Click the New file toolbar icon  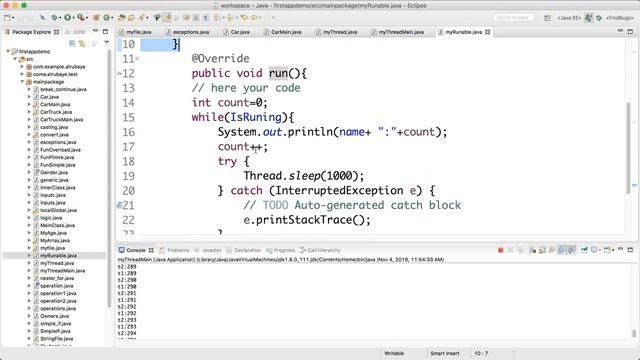coord(7,18)
